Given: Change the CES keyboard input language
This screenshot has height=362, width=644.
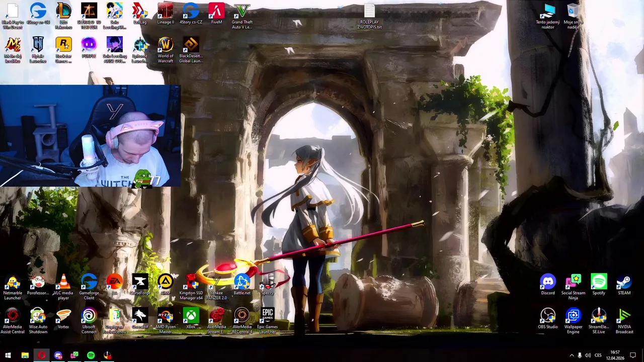Looking at the screenshot, I should (599, 355).
